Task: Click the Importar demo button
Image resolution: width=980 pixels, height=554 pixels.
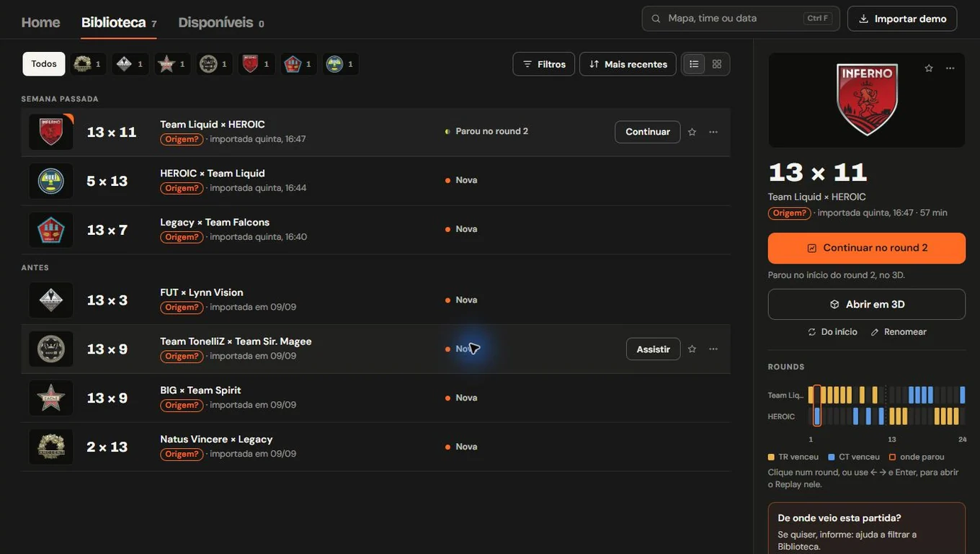Action: tap(902, 19)
